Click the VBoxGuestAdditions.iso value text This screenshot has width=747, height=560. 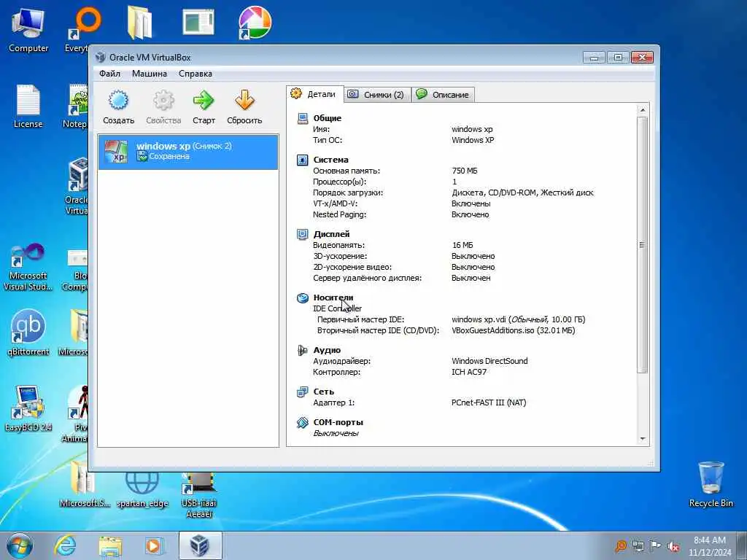tap(513, 330)
